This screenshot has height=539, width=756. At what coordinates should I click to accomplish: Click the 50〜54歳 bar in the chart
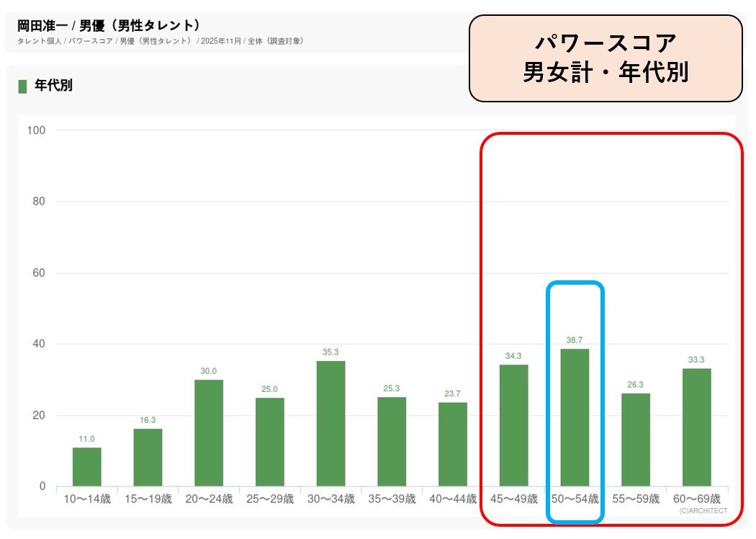(x=575, y=418)
